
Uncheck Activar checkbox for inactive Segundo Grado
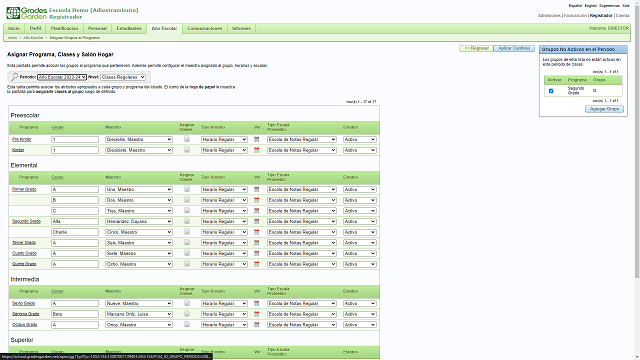(551, 91)
